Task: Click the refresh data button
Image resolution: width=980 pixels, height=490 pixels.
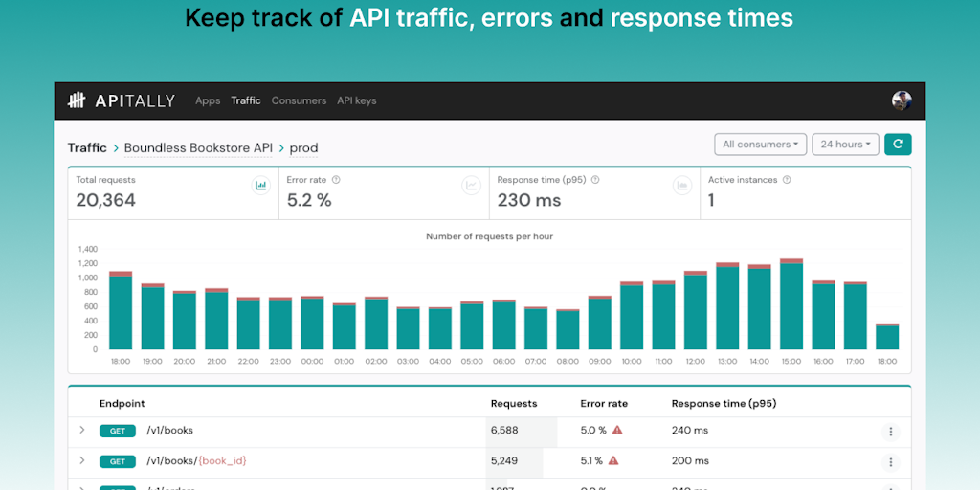Action: click(x=898, y=145)
